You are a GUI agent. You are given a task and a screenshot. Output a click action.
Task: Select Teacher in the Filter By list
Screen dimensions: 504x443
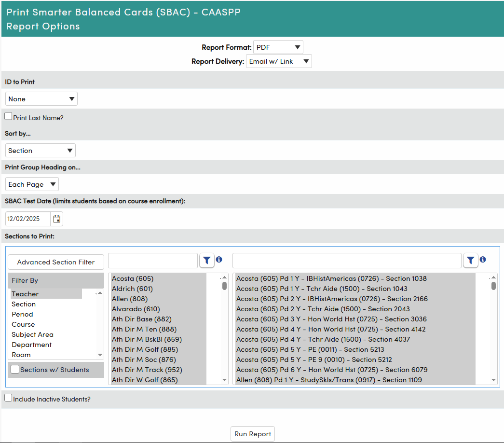click(47, 294)
